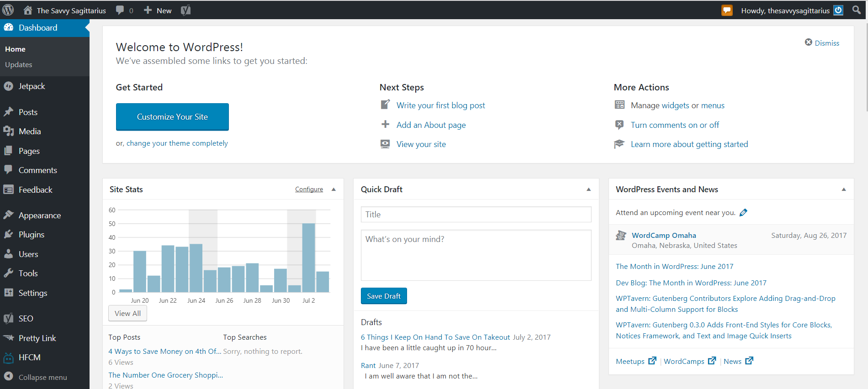Go to Updates under Dashboard
The width and height of the screenshot is (868, 389).
click(x=19, y=65)
